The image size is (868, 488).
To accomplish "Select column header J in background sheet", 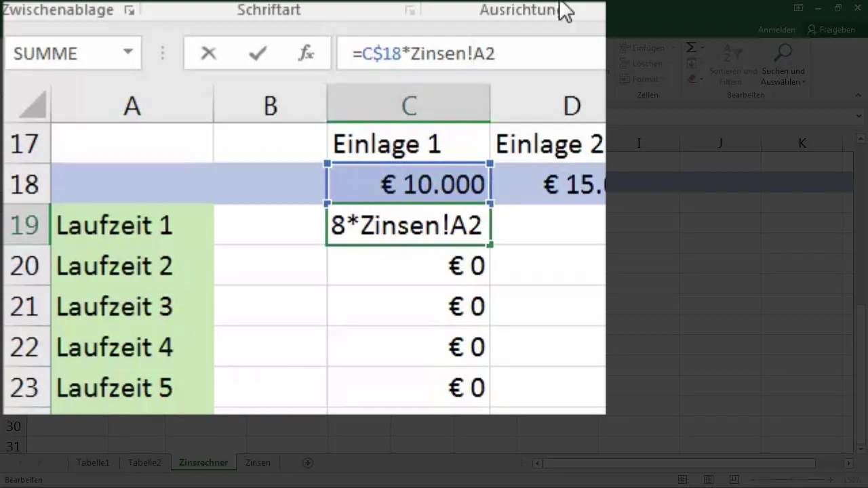I will point(720,143).
